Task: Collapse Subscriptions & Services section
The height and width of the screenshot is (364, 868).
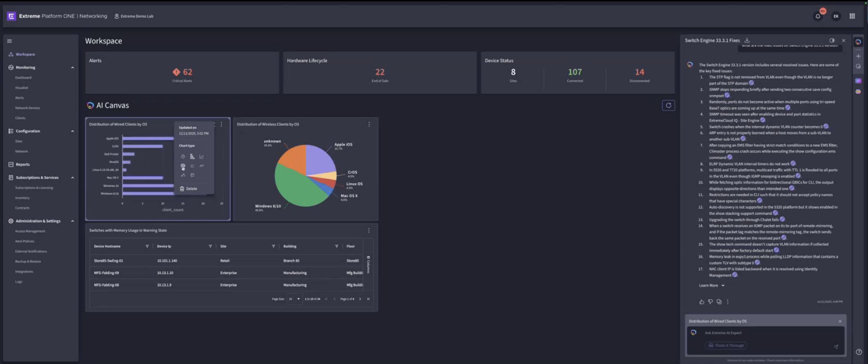Action: click(x=72, y=178)
